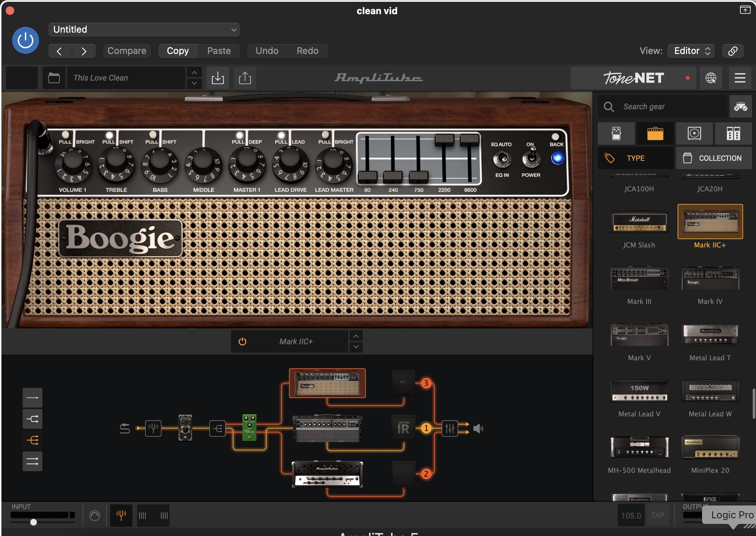Switch to the COLLECTION tab
756x536 pixels.
click(714, 158)
